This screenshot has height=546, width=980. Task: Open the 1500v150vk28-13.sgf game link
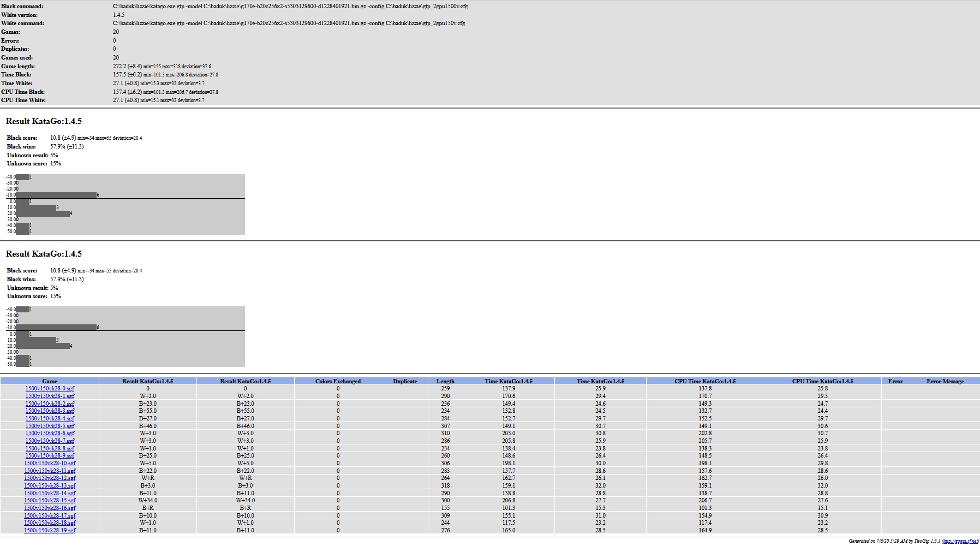(x=50, y=485)
